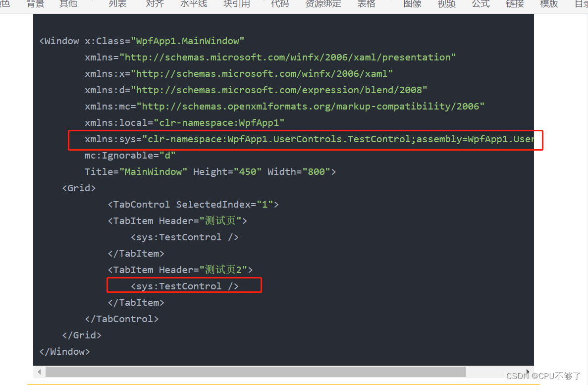Click the xmlns presentation schema URL line

pyautogui.click(x=270, y=57)
